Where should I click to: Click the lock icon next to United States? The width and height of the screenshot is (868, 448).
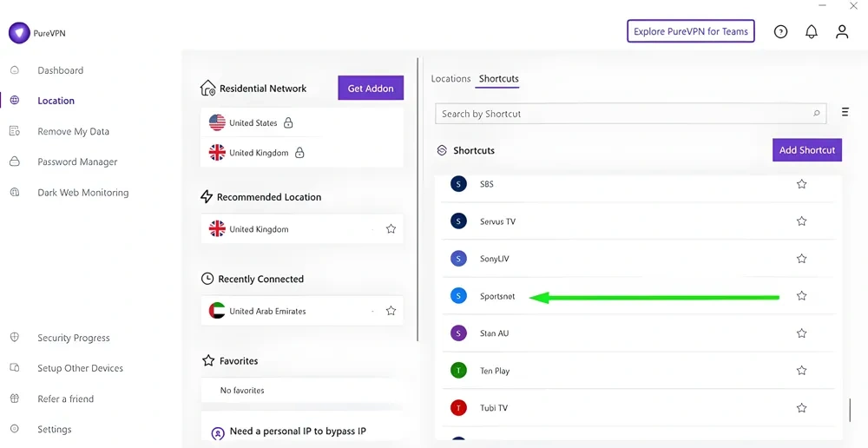[x=288, y=123]
